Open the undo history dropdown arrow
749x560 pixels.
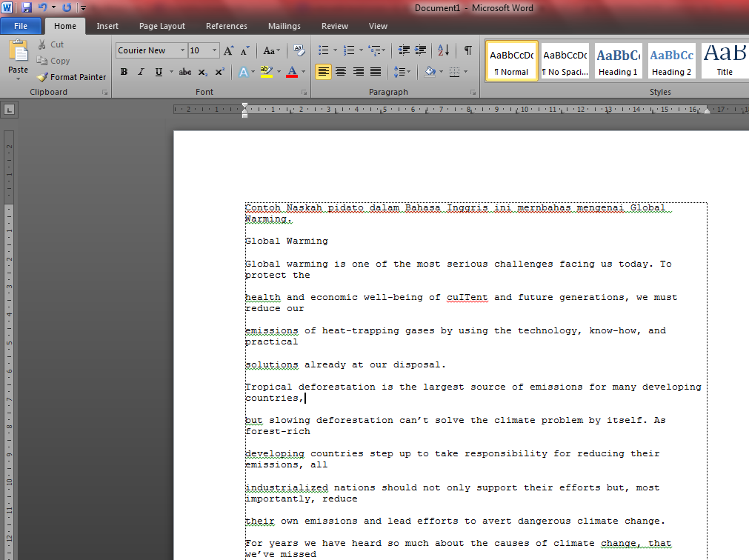pyautogui.click(x=53, y=7)
